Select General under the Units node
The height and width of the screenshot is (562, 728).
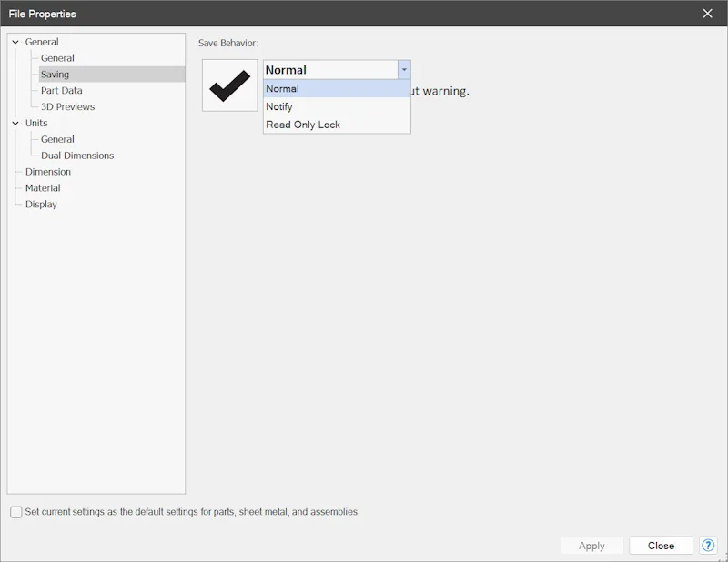[x=57, y=139]
